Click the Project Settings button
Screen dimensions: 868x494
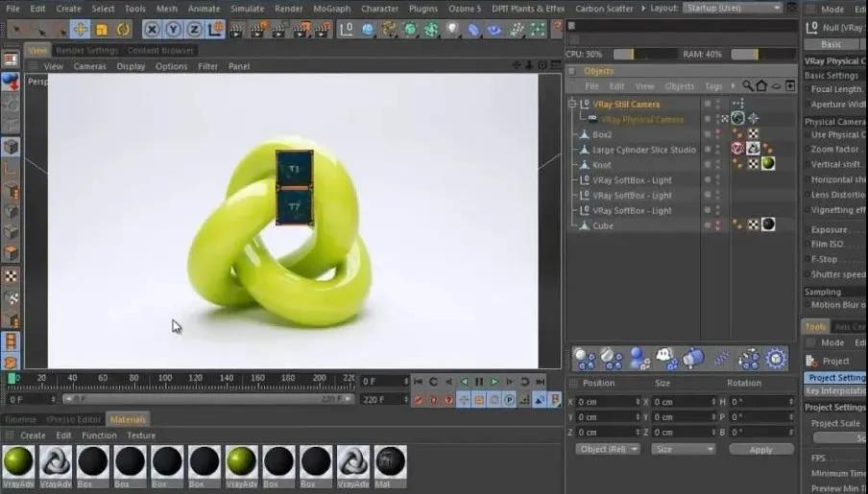tap(836, 377)
